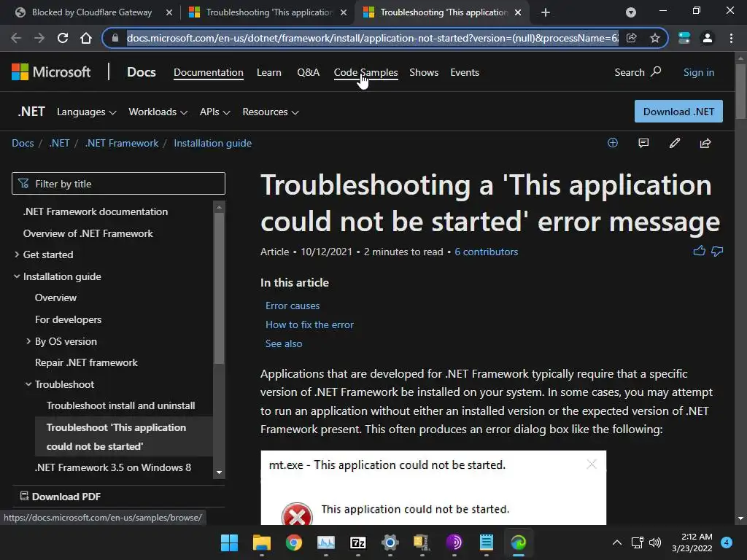
Task: Open Code Samples in the header
Action: [x=365, y=72]
